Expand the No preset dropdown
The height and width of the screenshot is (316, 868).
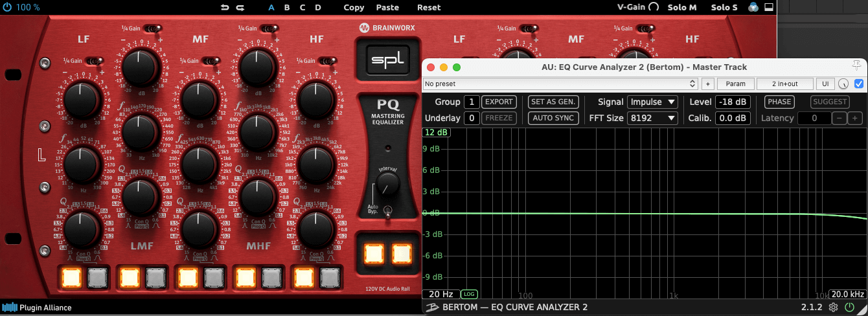(560, 84)
